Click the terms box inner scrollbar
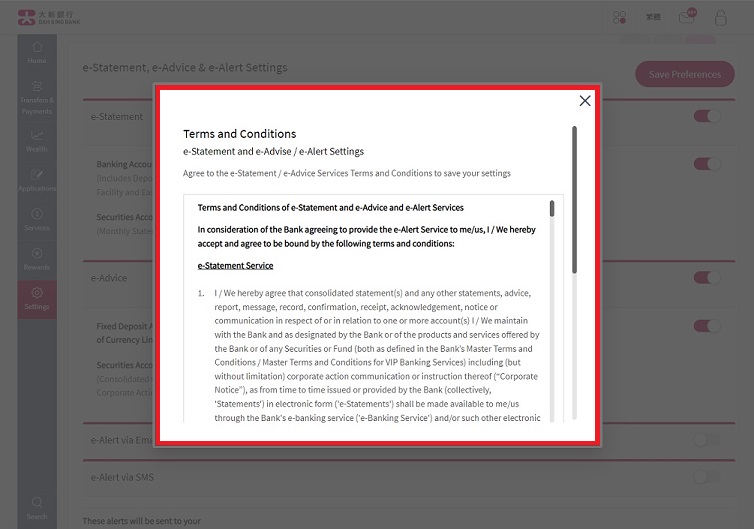This screenshot has width=754, height=529. tap(552, 209)
